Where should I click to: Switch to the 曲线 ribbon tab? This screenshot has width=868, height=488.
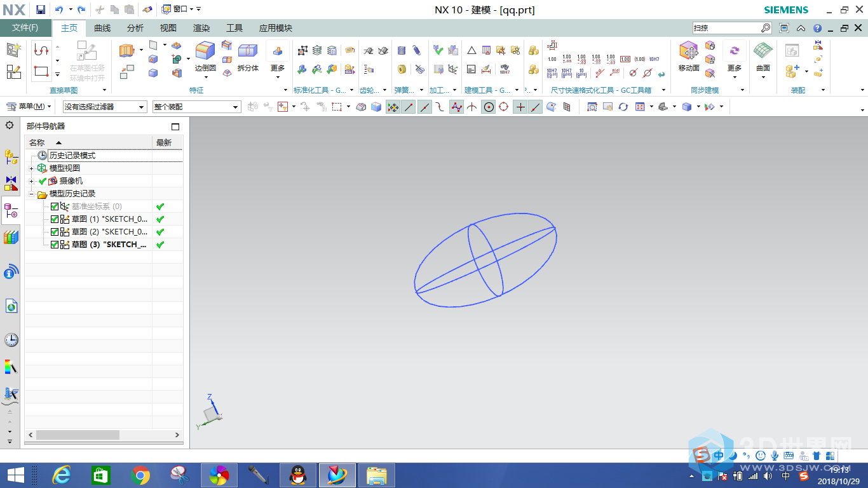pyautogui.click(x=102, y=28)
